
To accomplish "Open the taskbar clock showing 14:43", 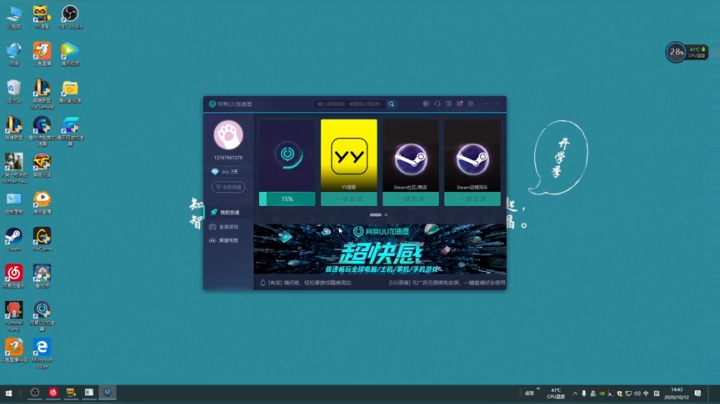I will [x=676, y=393].
